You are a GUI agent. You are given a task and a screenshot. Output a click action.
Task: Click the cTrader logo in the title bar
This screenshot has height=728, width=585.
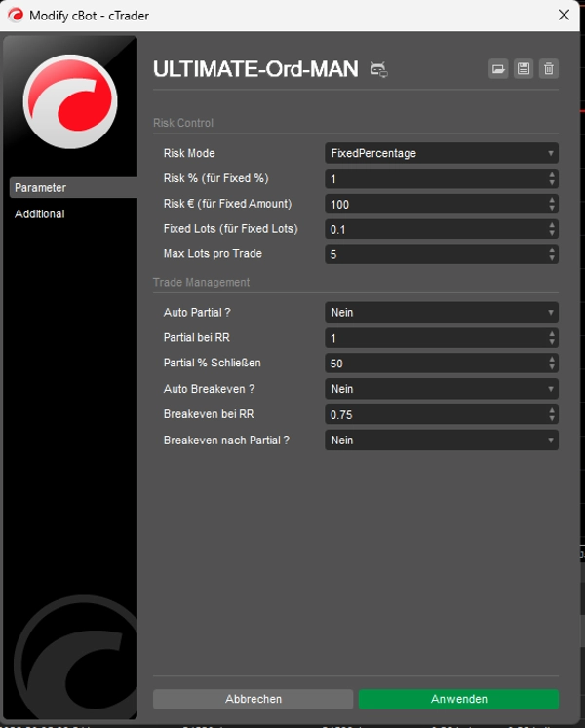(16, 16)
